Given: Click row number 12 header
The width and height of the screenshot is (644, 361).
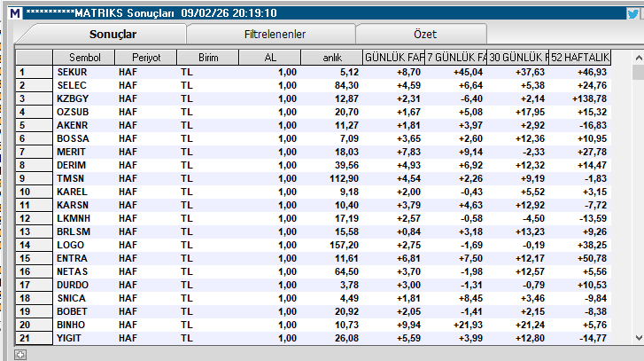Looking at the screenshot, I should [x=34, y=218].
